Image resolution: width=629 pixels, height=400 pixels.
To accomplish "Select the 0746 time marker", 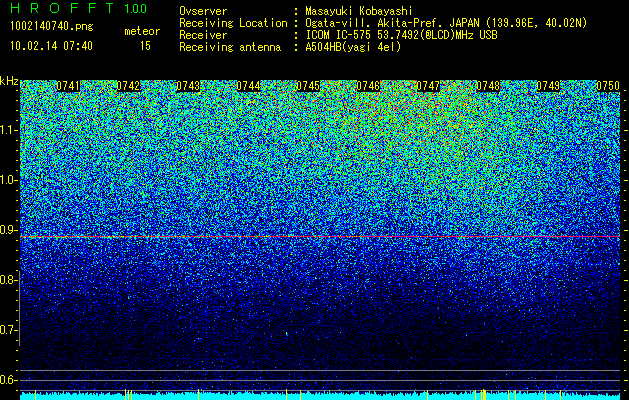I will pyautogui.click(x=368, y=86).
